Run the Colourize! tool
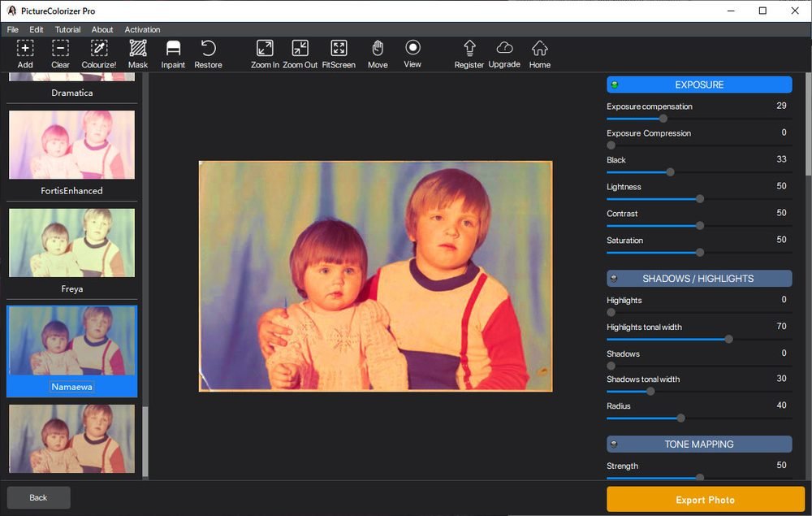The width and height of the screenshot is (812, 516). (x=99, y=49)
